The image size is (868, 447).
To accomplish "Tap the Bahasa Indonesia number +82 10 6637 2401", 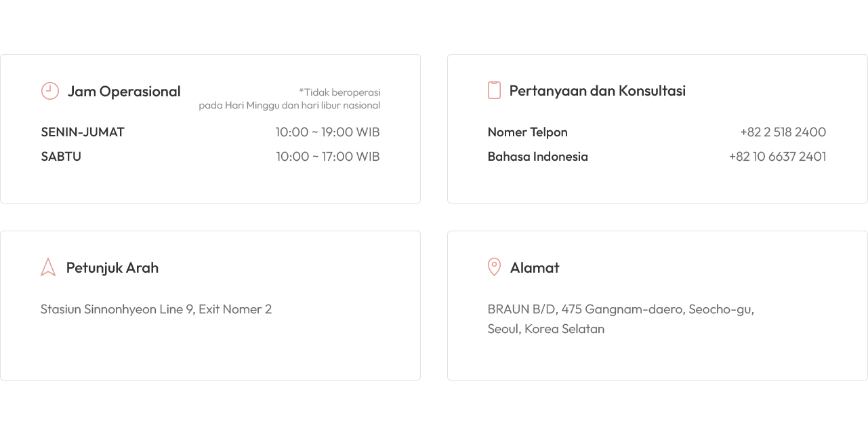I will [777, 157].
